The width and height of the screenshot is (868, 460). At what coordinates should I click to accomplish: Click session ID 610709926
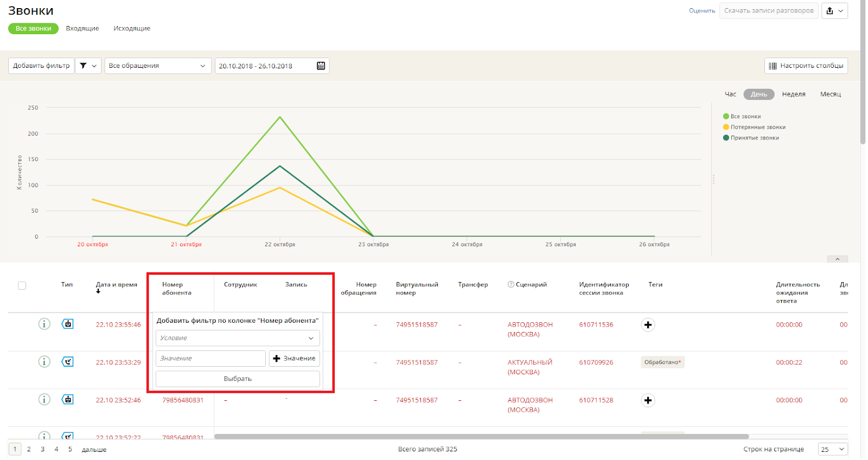pos(596,362)
